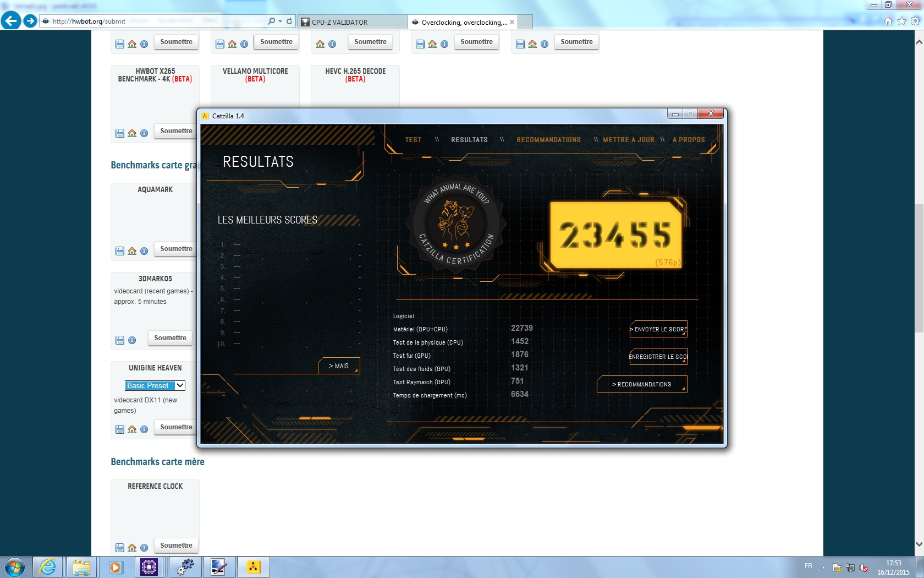Click the > RECOMMANDATIONS button in results

pos(642,384)
